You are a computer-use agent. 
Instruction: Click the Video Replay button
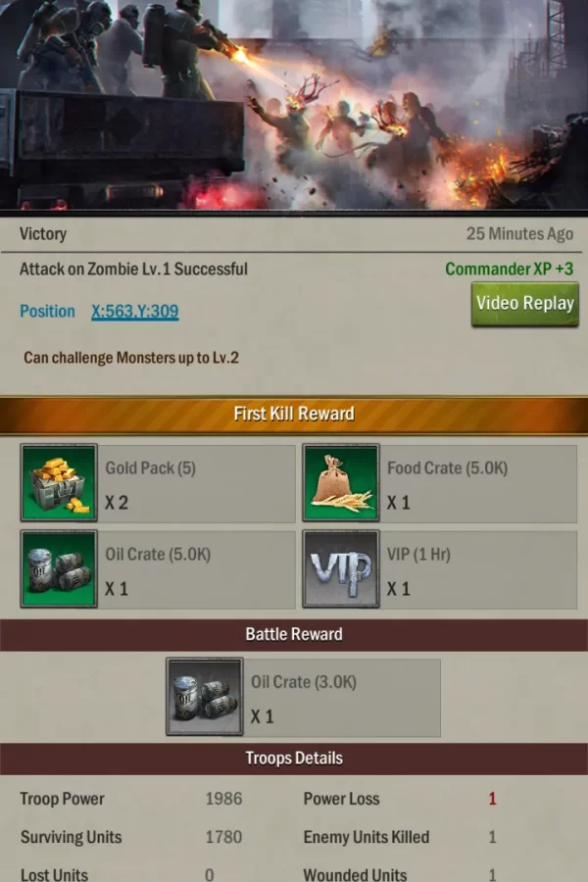pos(525,304)
